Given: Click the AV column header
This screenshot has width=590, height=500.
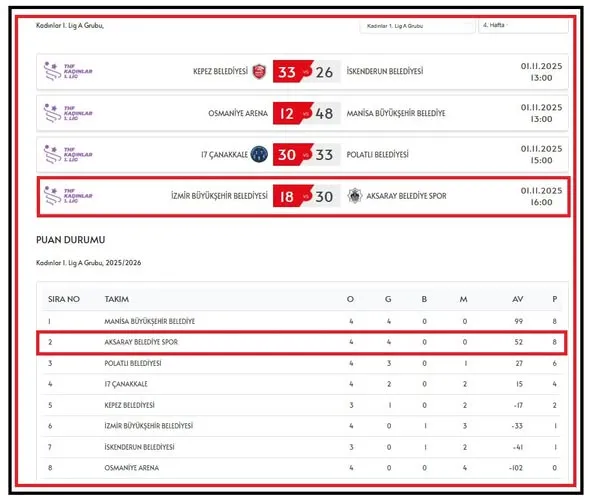Looking at the screenshot, I should click(518, 299).
